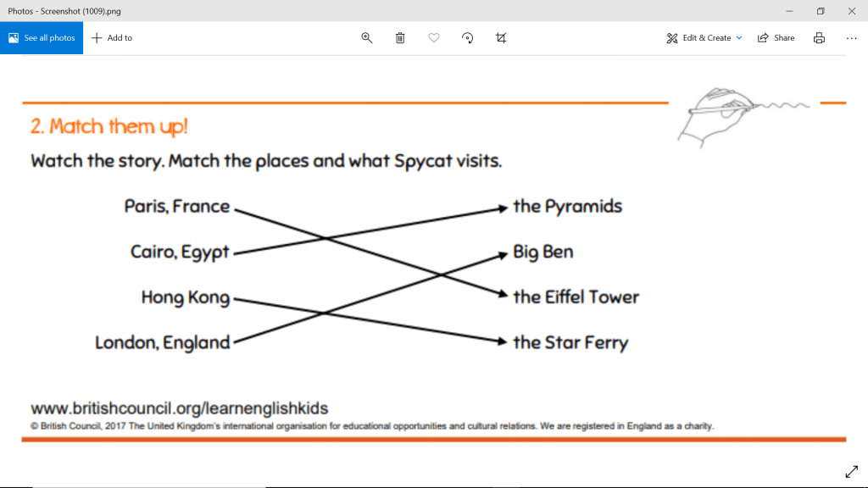
Task: Click the plus icon beside Add to
Action: click(x=97, y=38)
